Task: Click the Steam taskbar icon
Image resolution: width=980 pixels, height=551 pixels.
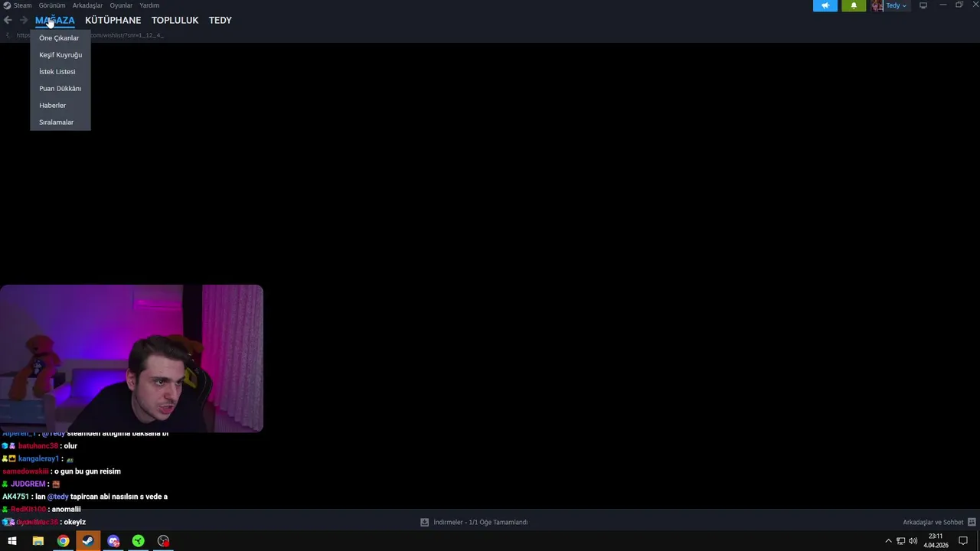Action: [x=88, y=541]
